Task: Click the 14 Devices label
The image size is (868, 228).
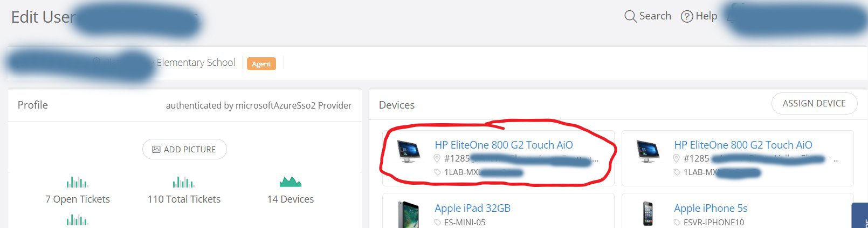Action: [x=291, y=199]
